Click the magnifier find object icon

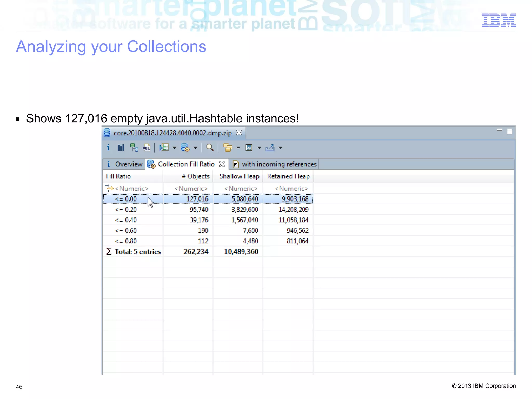(x=210, y=148)
